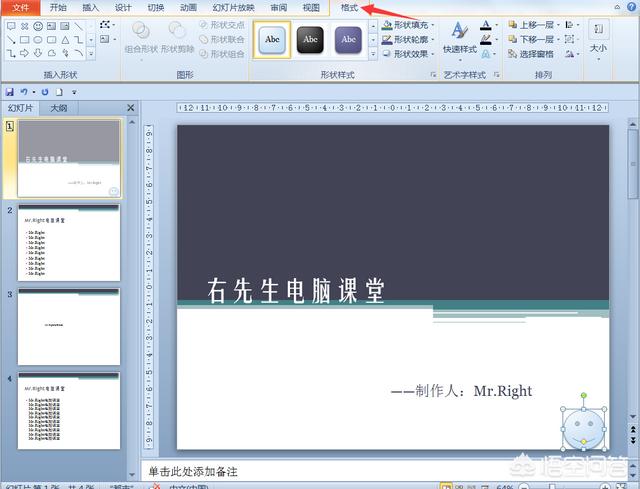Expand the shape styles gallery More button
This screenshot has width=640, height=489.
coord(373,53)
